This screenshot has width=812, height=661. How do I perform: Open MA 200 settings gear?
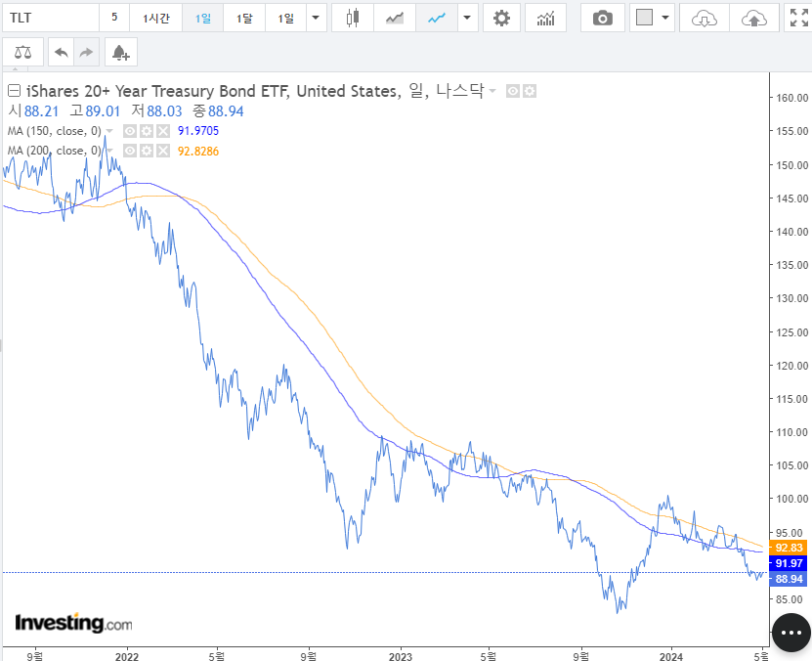tap(147, 151)
